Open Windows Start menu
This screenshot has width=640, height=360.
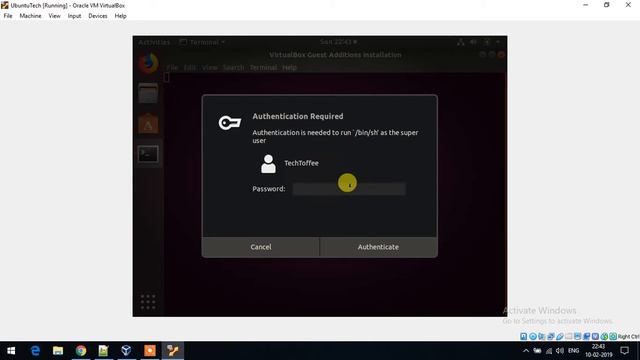pos(11,351)
